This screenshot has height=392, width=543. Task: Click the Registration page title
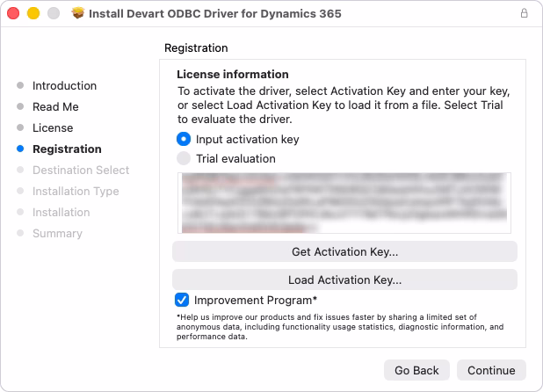[196, 47]
